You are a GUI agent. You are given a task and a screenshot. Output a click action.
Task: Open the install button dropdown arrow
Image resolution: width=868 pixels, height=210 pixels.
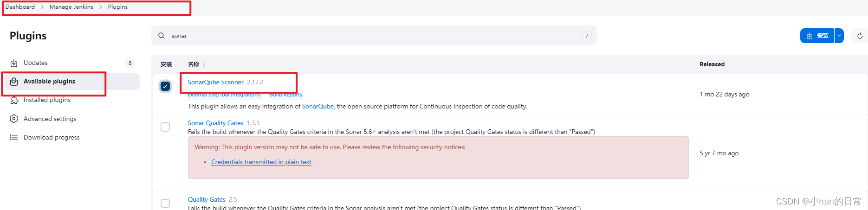[839, 36]
